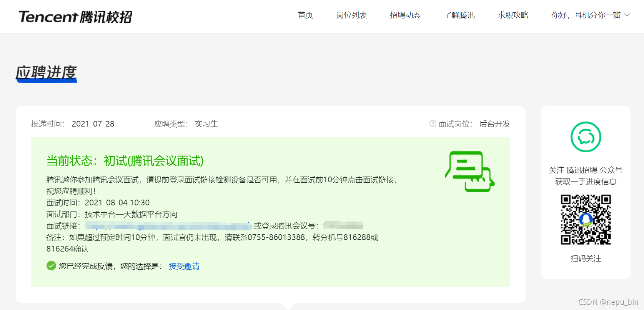Click the WeChat official account green icon

[x=586, y=137]
